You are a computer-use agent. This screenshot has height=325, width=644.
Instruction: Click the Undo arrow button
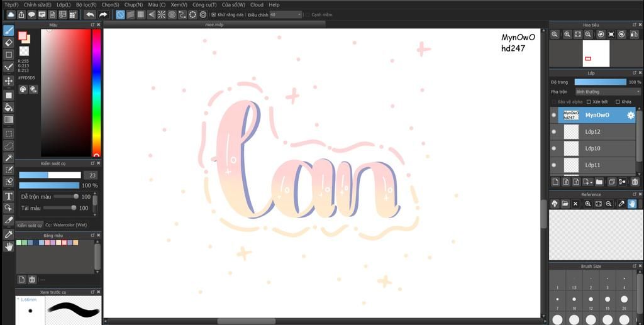90,15
